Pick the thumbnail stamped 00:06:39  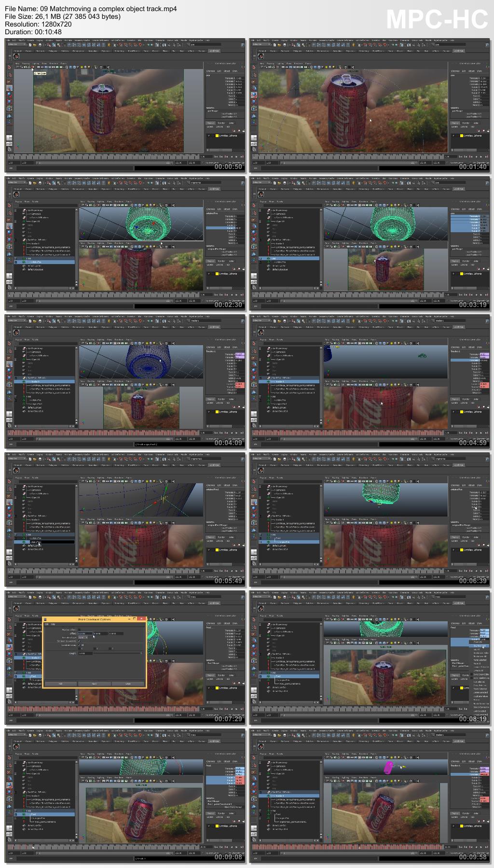(370, 519)
